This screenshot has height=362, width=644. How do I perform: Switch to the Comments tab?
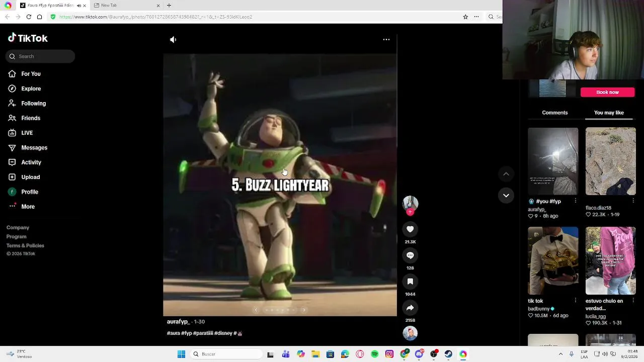555,113
